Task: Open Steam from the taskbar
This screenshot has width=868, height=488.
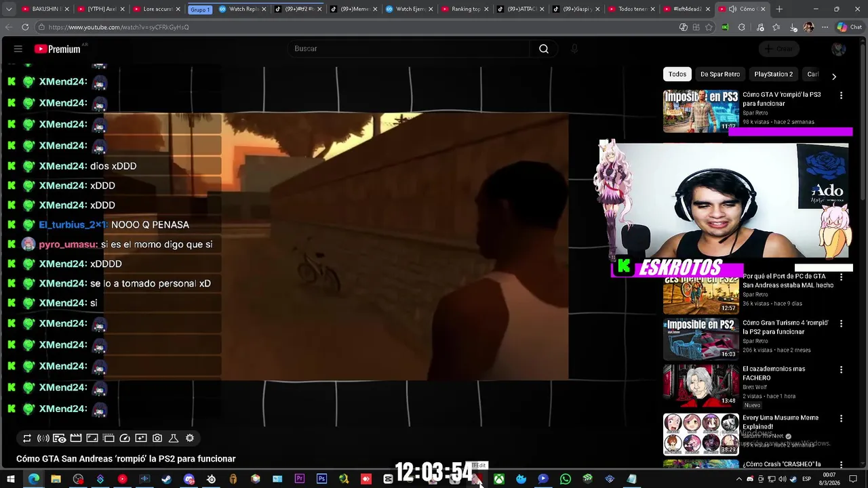Action: 166,479
